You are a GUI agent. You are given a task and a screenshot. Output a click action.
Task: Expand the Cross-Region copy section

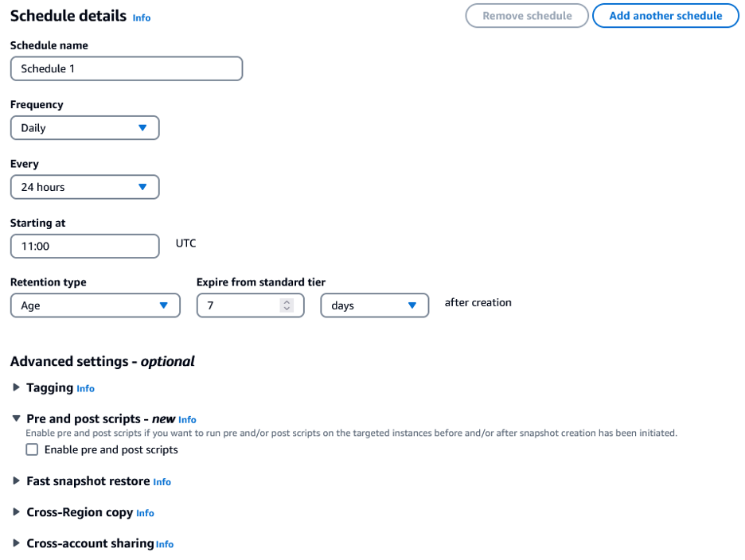(x=17, y=513)
